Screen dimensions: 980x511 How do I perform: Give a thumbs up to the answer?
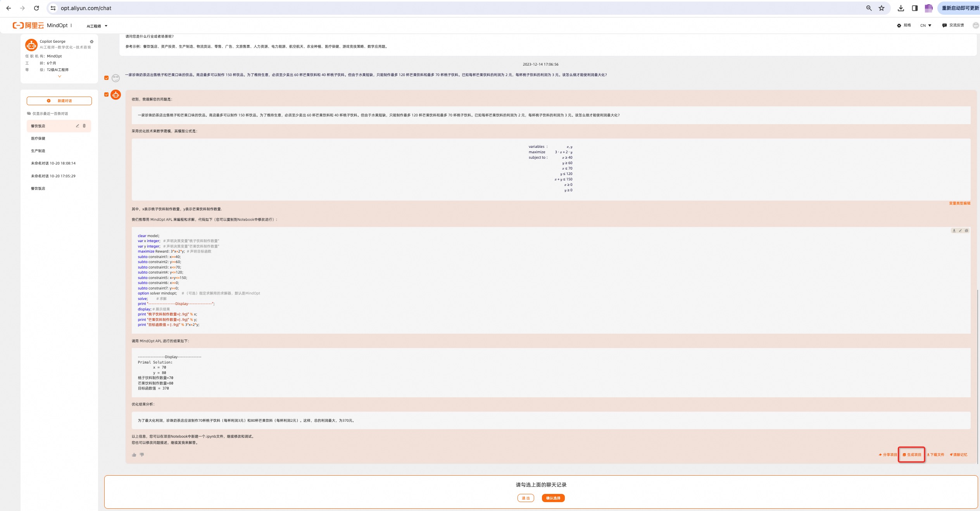(x=134, y=455)
